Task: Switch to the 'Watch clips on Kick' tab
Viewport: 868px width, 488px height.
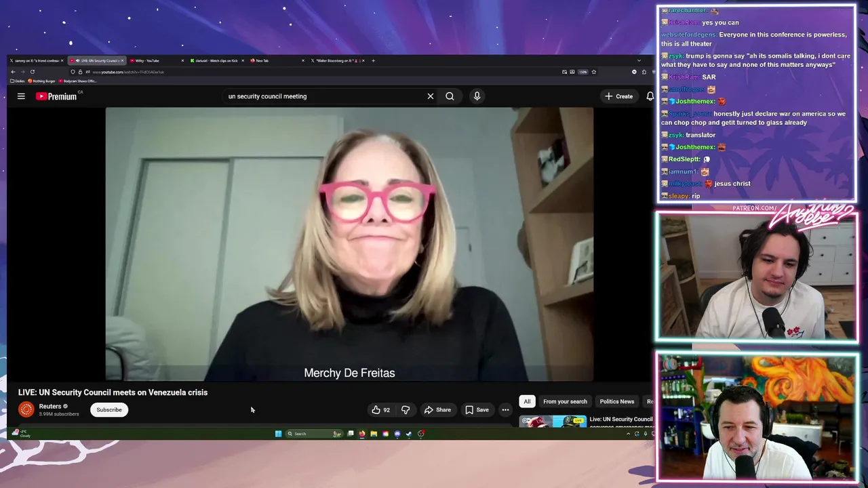Action: pyautogui.click(x=215, y=60)
